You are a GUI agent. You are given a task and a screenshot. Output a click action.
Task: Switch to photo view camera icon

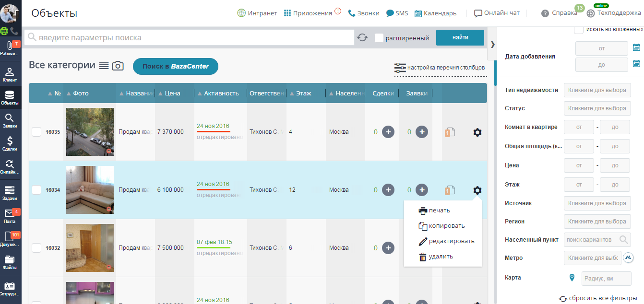coord(118,66)
